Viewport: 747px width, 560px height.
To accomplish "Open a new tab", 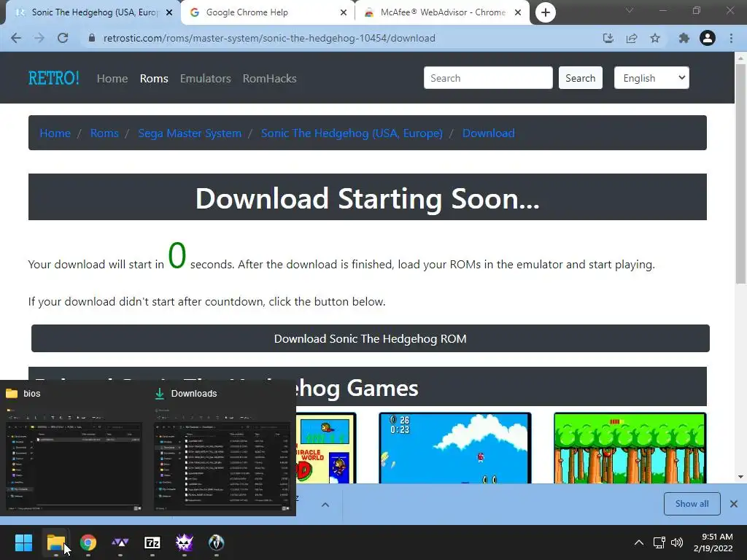I will point(546,12).
